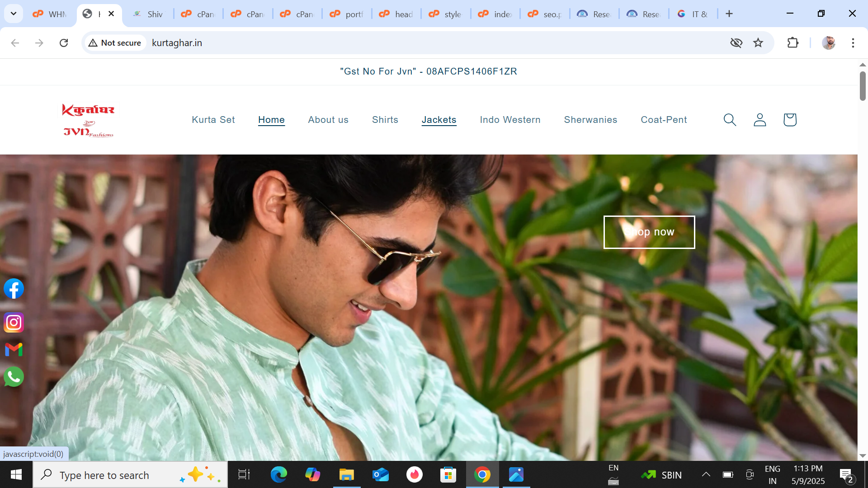
Task: Click the browser Forward arrow
Action: coord(39,43)
